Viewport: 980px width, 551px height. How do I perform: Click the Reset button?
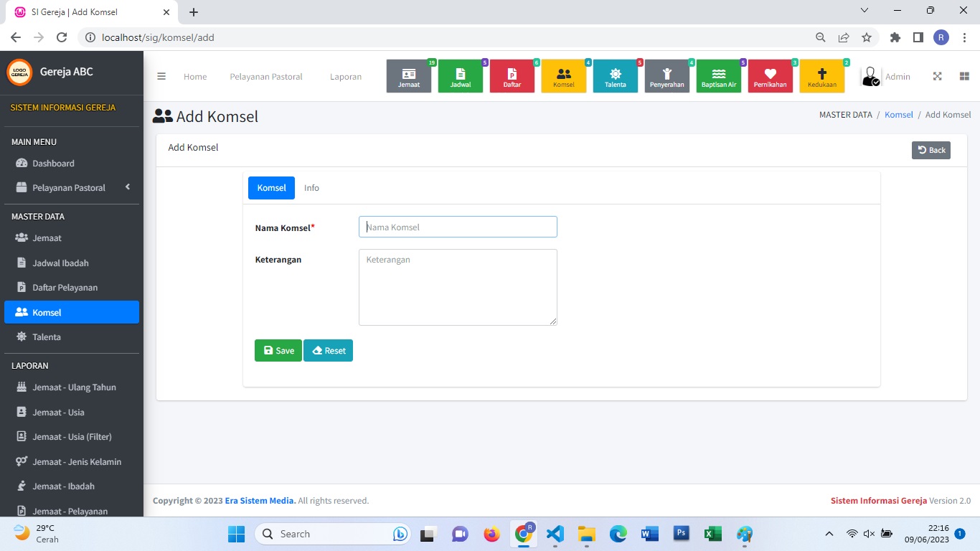[329, 351]
